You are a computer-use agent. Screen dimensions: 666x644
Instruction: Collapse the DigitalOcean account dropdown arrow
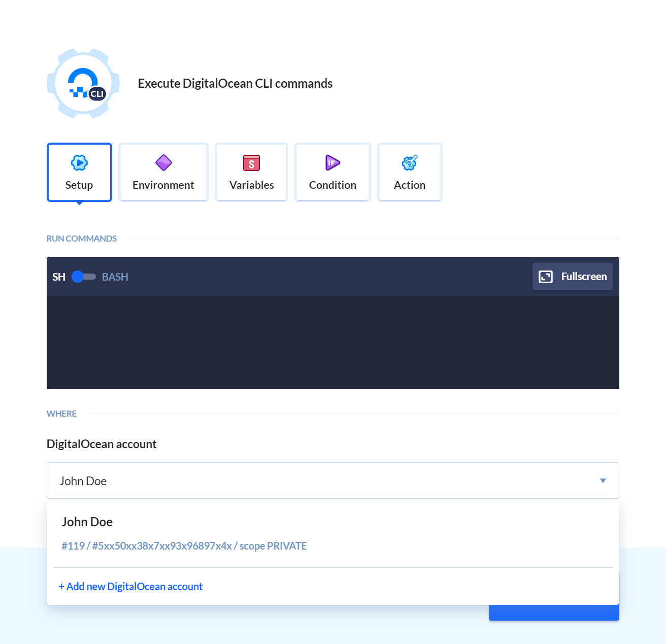click(x=603, y=481)
